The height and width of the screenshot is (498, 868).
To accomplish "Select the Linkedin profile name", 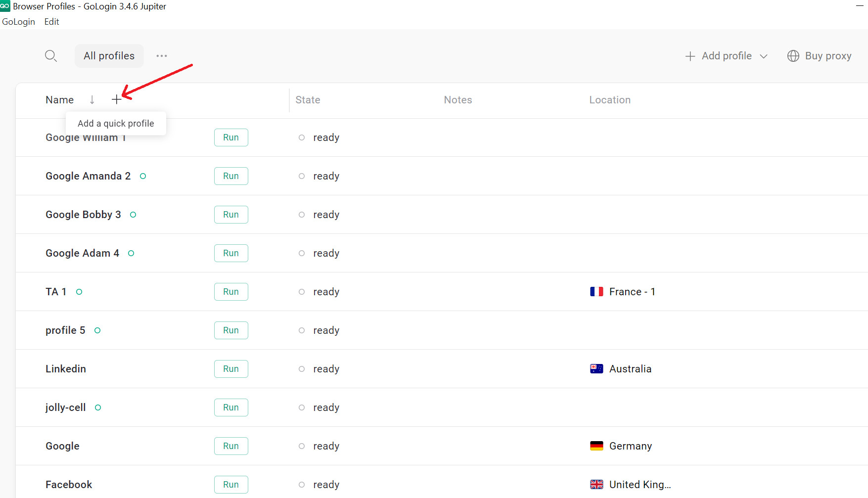I will pyautogui.click(x=66, y=369).
